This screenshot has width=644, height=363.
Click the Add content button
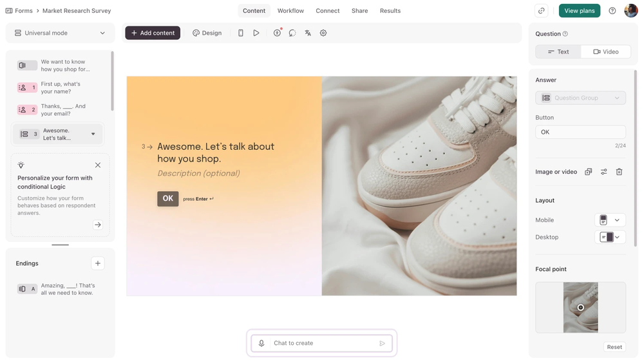tap(153, 33)
